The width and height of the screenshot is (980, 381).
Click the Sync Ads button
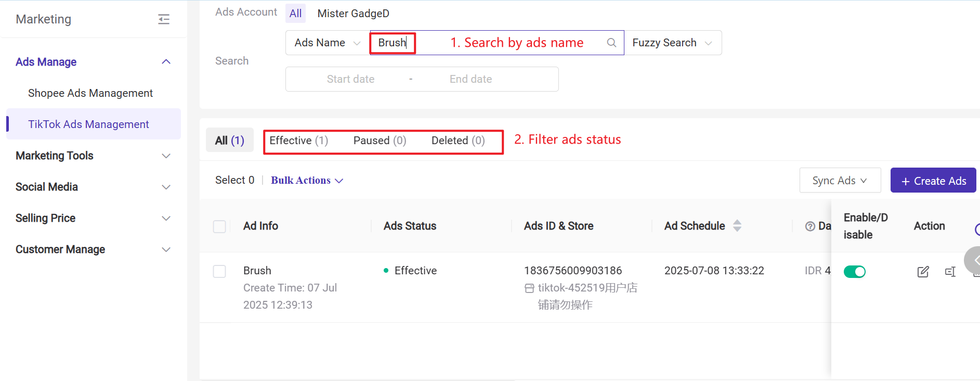pos(840,181)
